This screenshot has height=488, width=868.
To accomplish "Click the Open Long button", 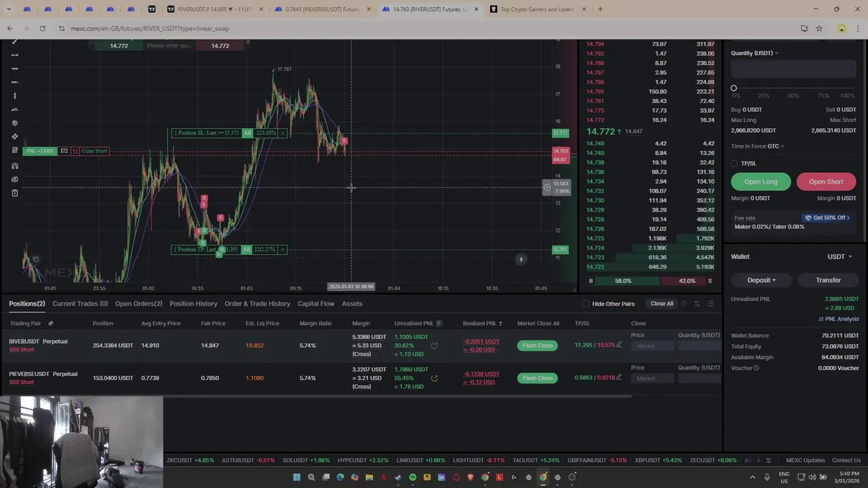I will point(761,182).
